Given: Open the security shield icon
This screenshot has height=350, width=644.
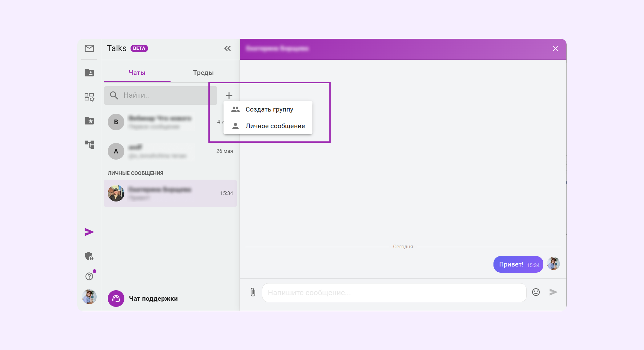Looking at the screenshot, I should (89, 256).
